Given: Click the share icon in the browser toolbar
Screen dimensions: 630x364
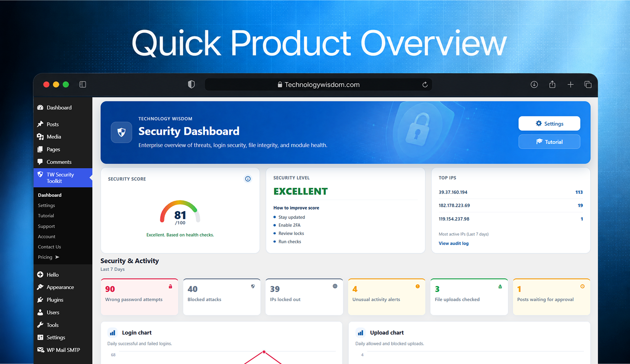Looking at the screenshot, I should click(552, 84).
